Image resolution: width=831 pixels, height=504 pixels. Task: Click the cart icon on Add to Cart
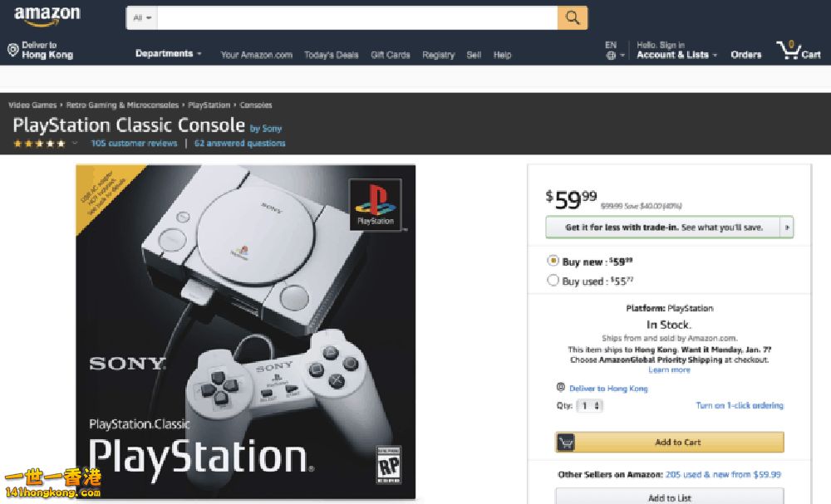pyautogui.click(x=565, y=442)
